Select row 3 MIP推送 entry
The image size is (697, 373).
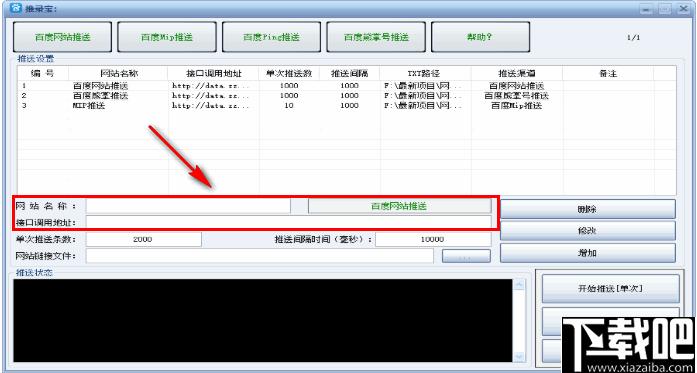click(347, 106)
